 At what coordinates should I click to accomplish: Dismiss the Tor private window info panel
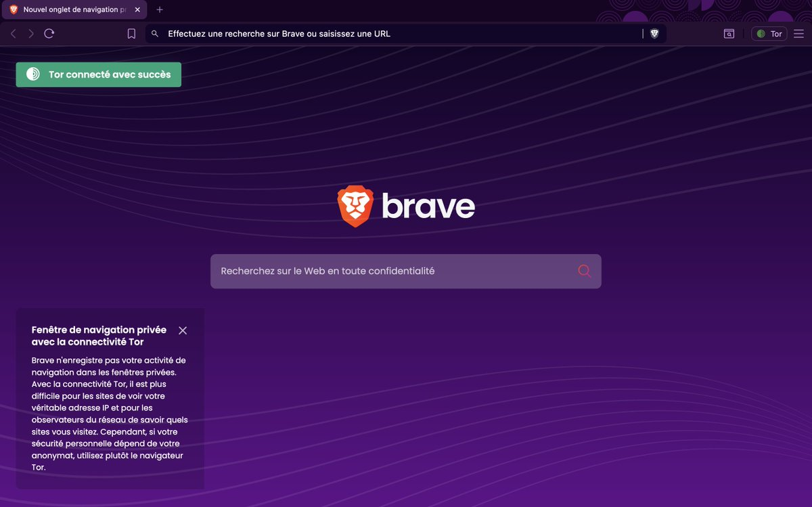[183, 330]
